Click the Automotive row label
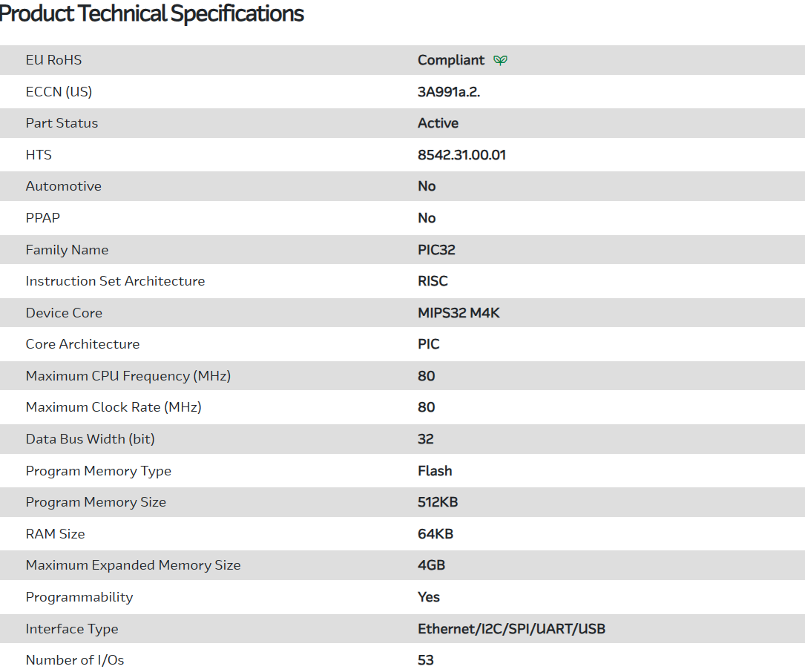Screen dimensions: 805x672 tap(63, 186)
